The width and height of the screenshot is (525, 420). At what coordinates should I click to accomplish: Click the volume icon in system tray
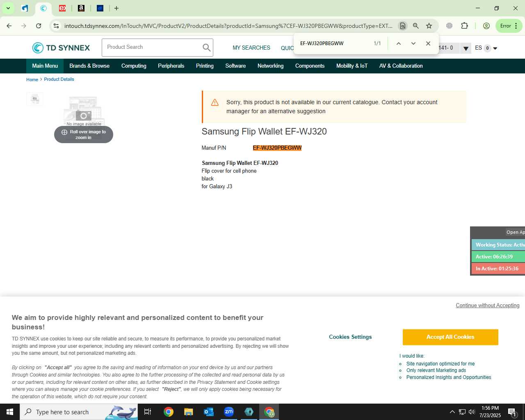point(472,412)
